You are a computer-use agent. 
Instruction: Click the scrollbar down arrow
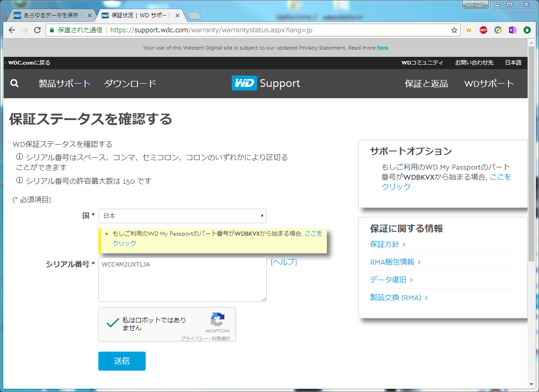coord(531,384)
